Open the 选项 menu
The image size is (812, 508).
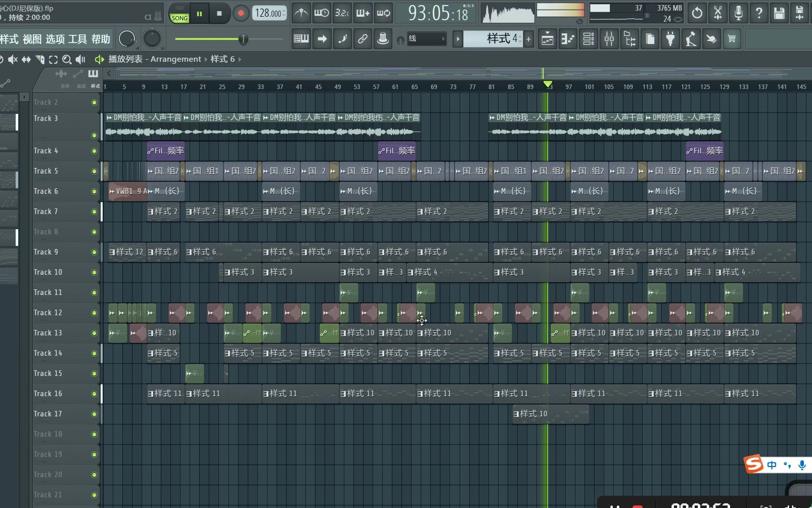[55, 39]
